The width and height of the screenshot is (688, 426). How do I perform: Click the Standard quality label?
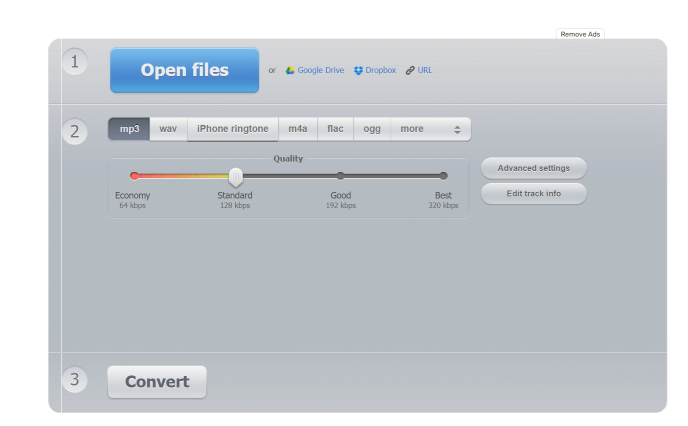(x=235, y=195)
